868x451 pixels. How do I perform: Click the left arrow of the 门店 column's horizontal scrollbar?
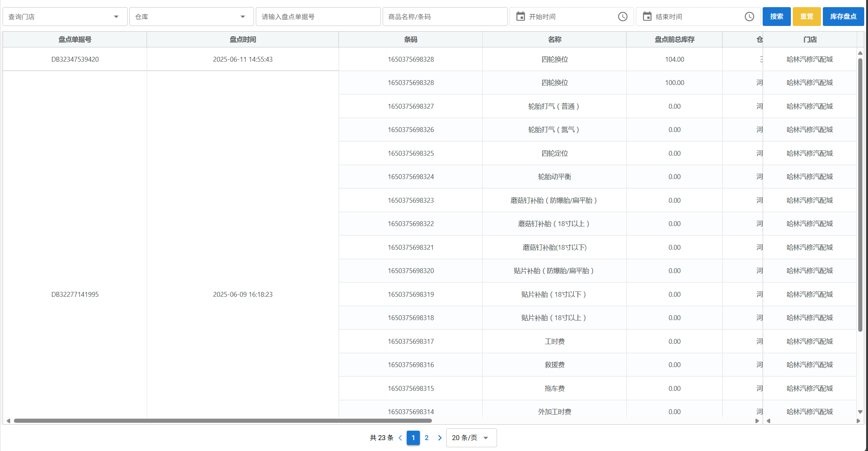coord(768,421)
